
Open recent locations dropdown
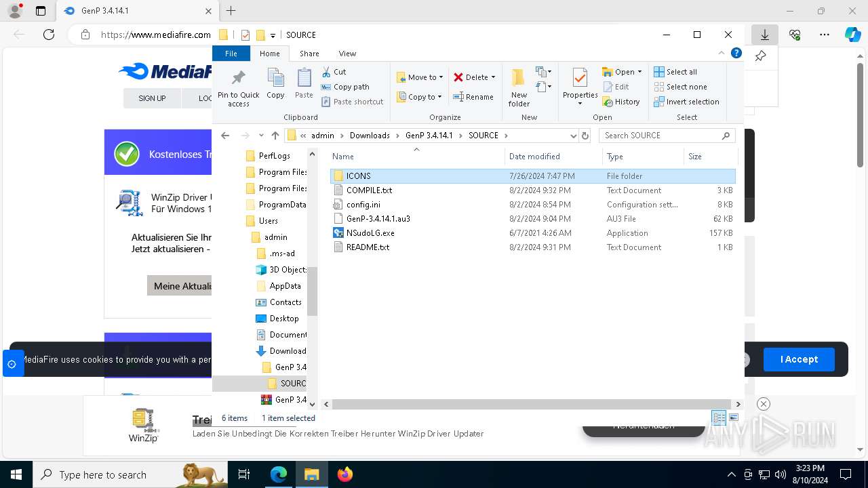[261, 136]
